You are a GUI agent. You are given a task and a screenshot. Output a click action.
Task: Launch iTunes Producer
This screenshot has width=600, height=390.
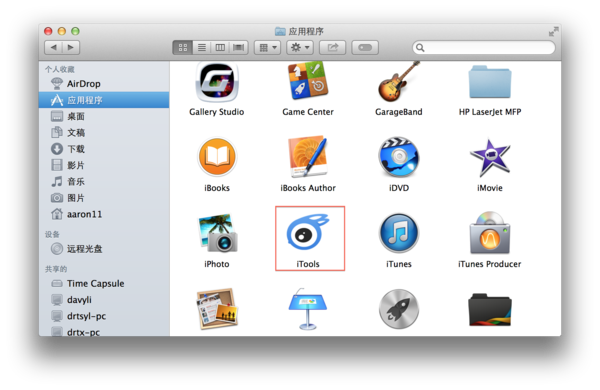[490, 233]
